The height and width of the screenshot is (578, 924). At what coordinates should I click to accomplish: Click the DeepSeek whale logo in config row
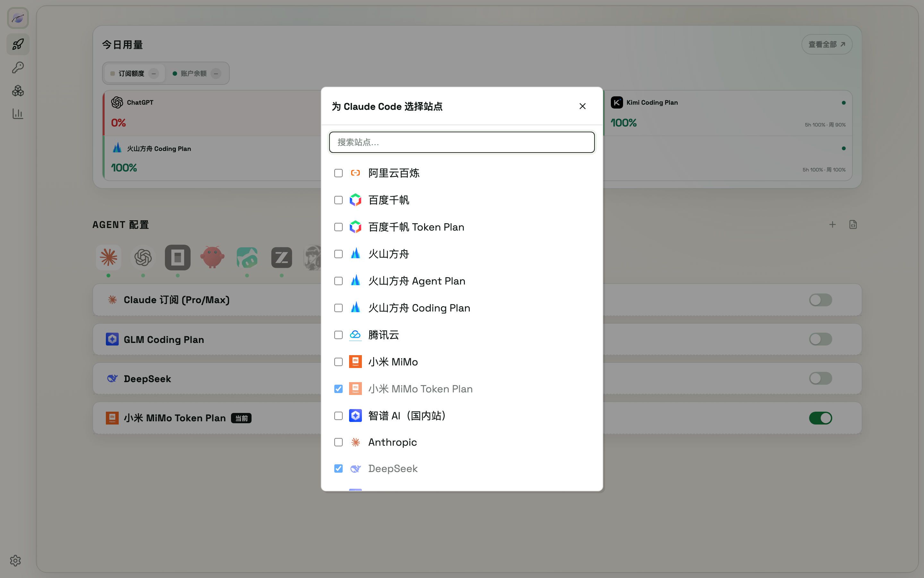(x=112, y=379)
